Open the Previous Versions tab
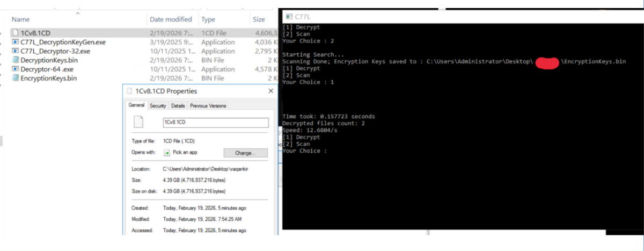The image size is (644, 251). click(x=208, y=106)
